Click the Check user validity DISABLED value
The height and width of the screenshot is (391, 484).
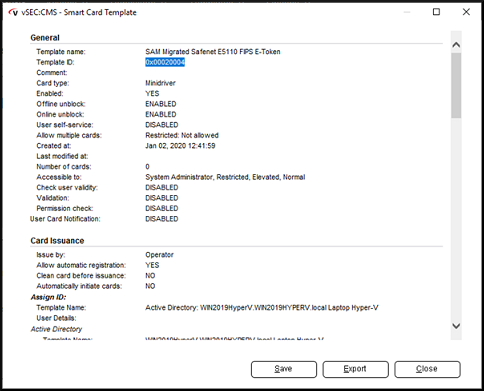tap(162, 188)
